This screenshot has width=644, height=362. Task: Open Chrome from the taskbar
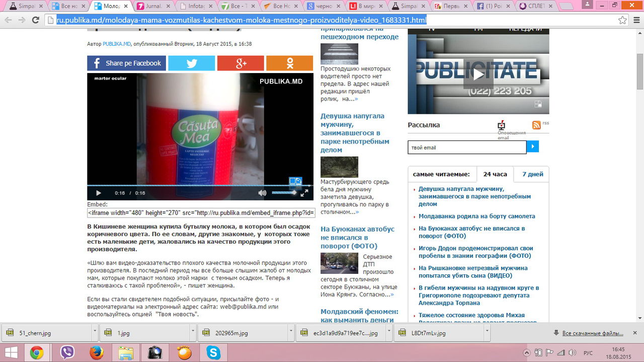click(x=37, y=352)
